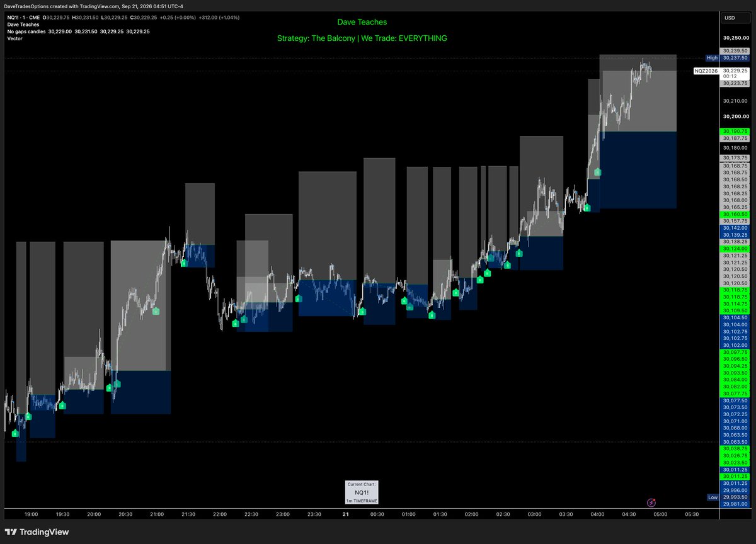Click the 21:00 time axis label
756x544 pixels.
pyautogui.click(x=157, y=514)
